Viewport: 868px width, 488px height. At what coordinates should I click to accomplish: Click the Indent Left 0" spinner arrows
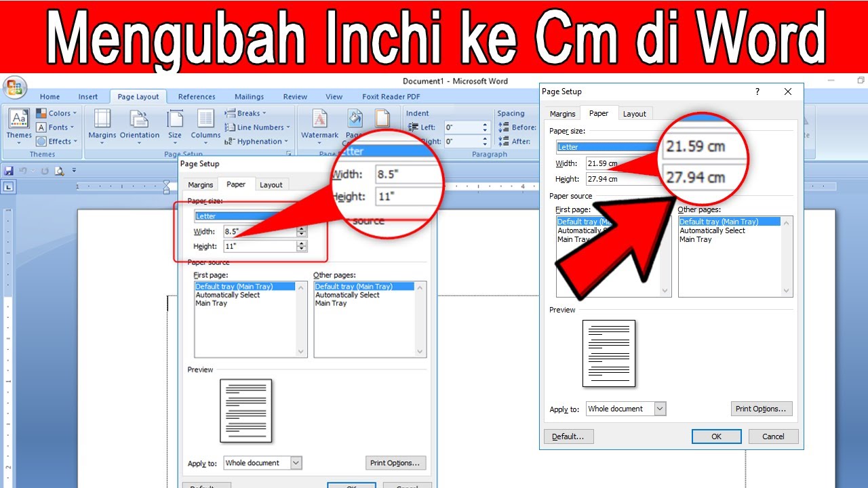pyautogui.click(x=485, y=127)
